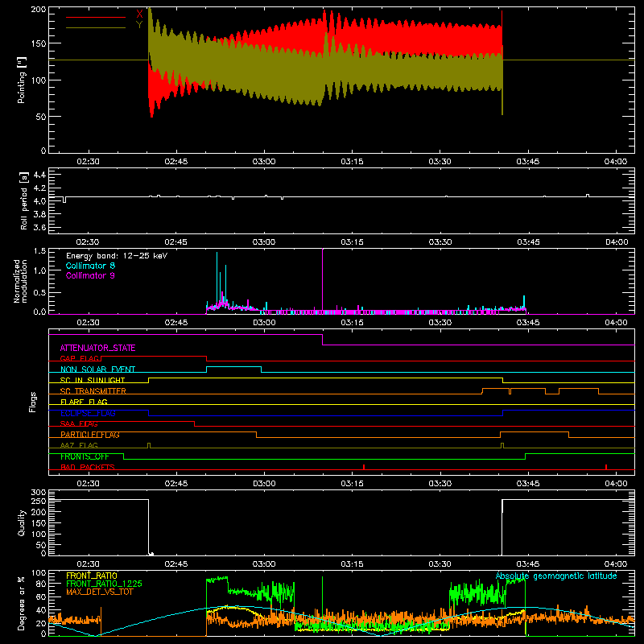Select the 'Quality' axis title
Image resolution: width=644 pixels, height=644 pixels.
click(x=22, y=522)
